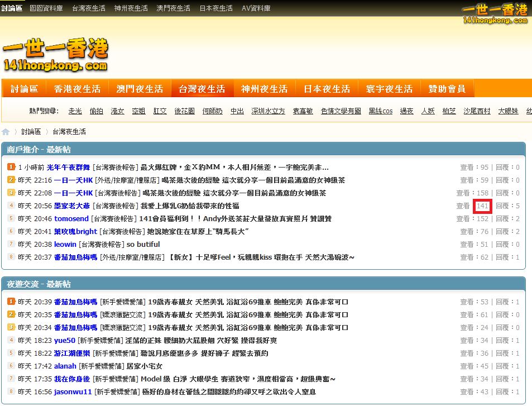Viewport: 532px width, 406px height.
Task: Click 台灣夜生活 in the breadcrumb trail
Action: point(69,132)
